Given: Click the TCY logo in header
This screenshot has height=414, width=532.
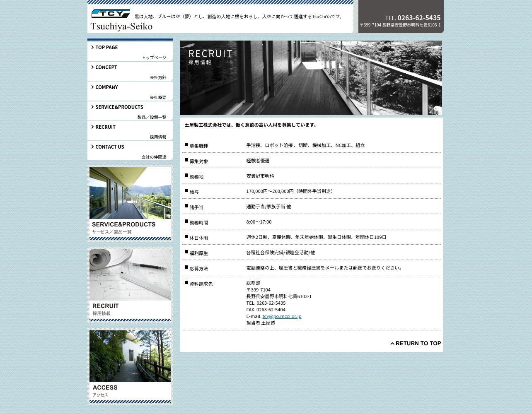Looking at the screenshot, I should click(111, 14).
